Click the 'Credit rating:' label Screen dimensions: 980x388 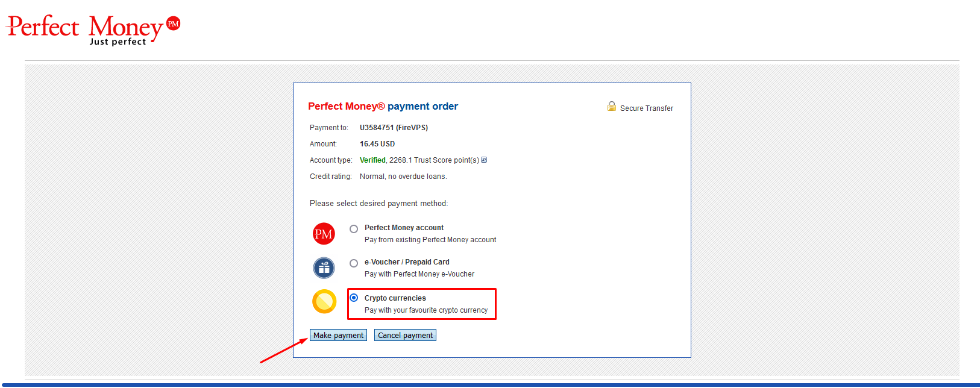331,177
